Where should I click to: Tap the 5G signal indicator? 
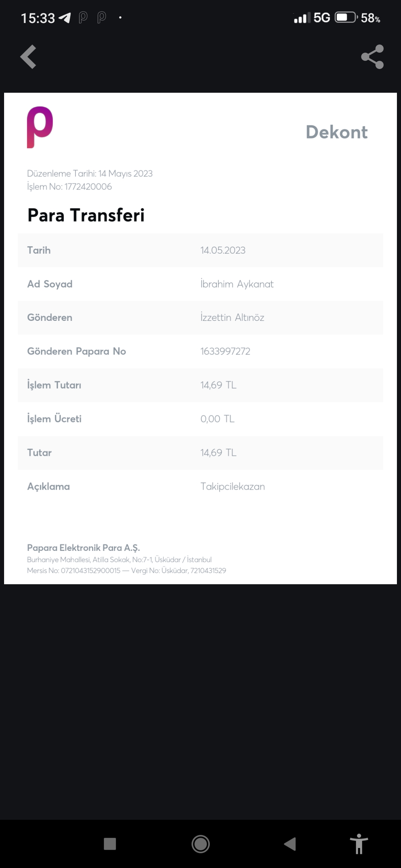click(322, 17)
